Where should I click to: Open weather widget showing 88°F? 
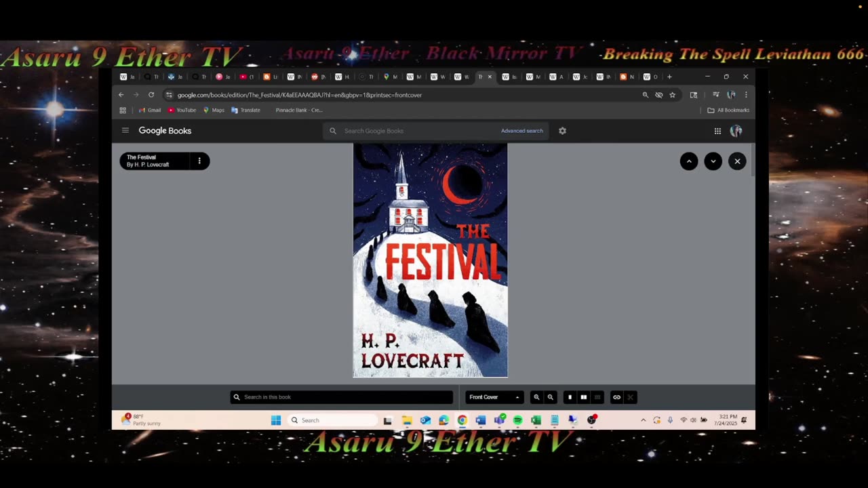tap(141, 420)
